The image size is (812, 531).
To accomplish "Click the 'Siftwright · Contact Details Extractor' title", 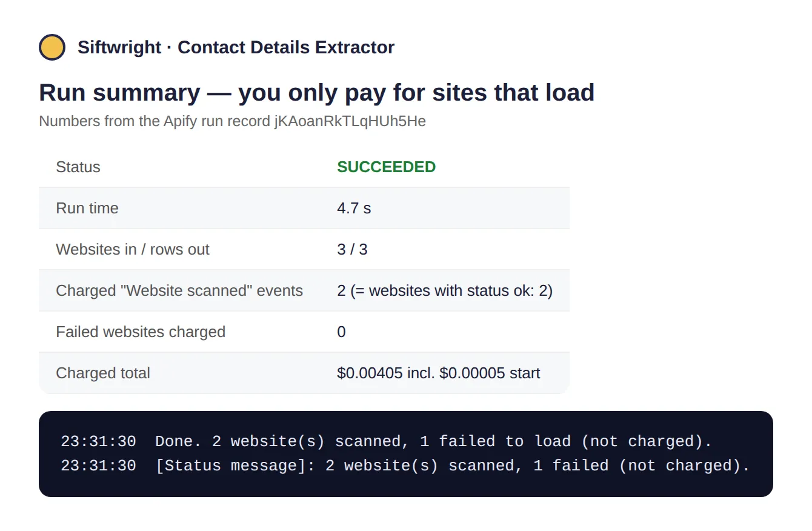I will (x=236, y=47).
